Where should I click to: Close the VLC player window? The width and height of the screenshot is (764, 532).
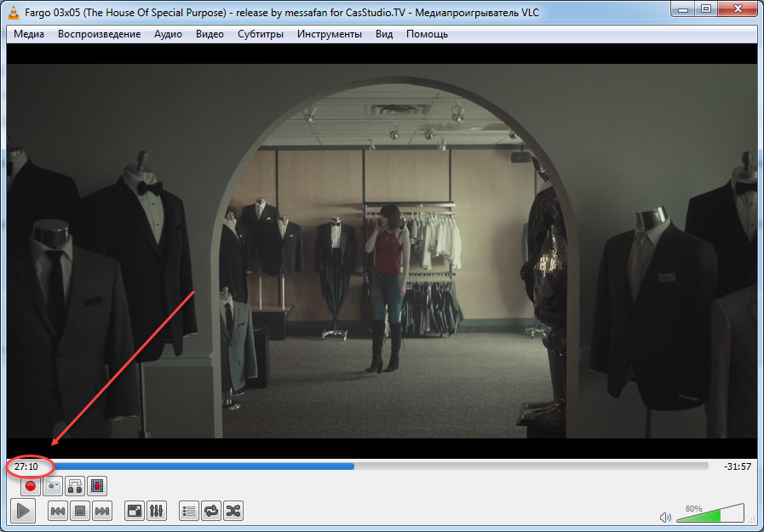point(738,9)
